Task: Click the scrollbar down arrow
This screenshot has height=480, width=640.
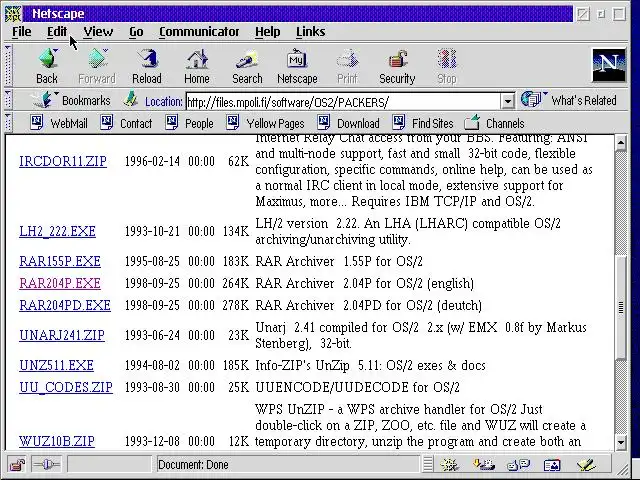Action: pyautogui.click(x=621, y=442)
